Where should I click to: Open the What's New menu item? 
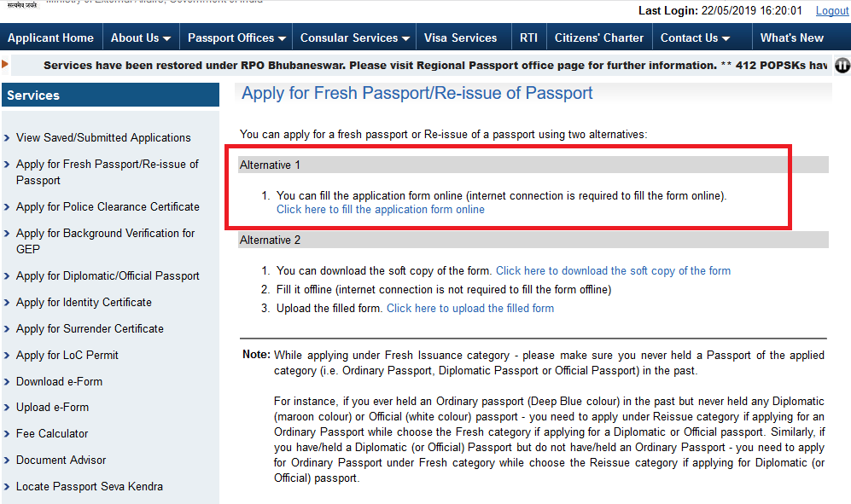click(x=791, y=38)
